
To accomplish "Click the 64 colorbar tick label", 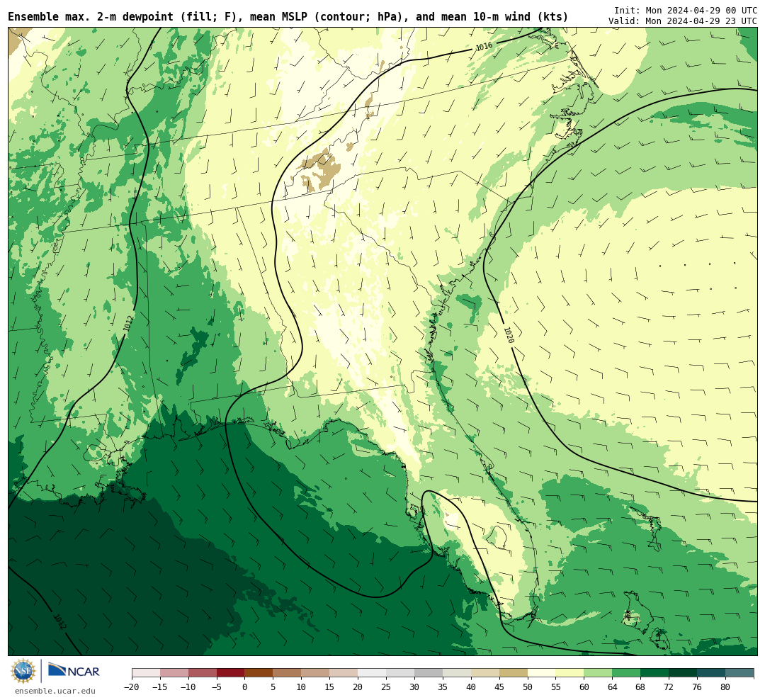I will coord(612,687).
